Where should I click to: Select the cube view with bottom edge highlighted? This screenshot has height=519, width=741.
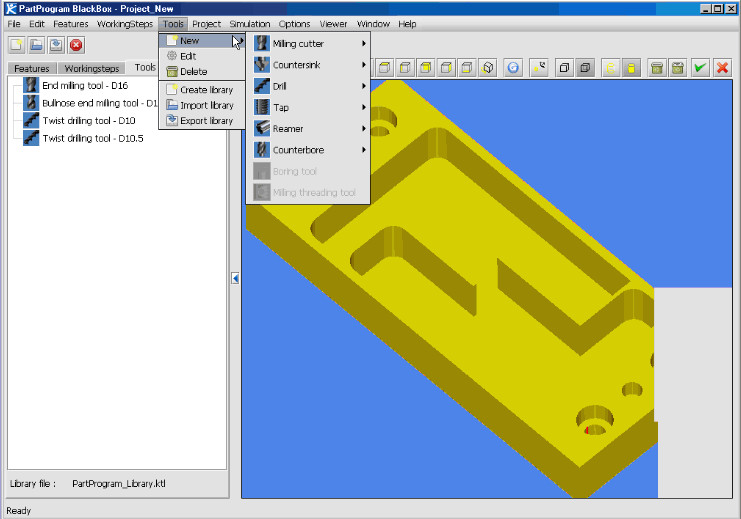pos(467,68)
